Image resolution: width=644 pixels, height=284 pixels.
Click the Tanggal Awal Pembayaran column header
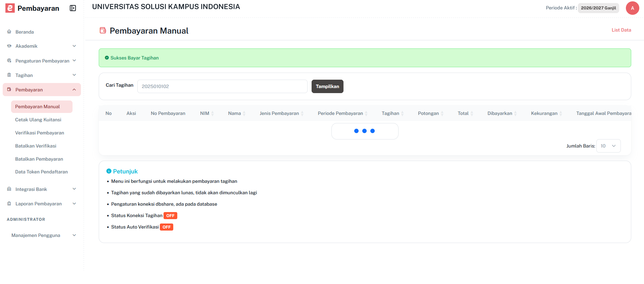click(603, 113)
